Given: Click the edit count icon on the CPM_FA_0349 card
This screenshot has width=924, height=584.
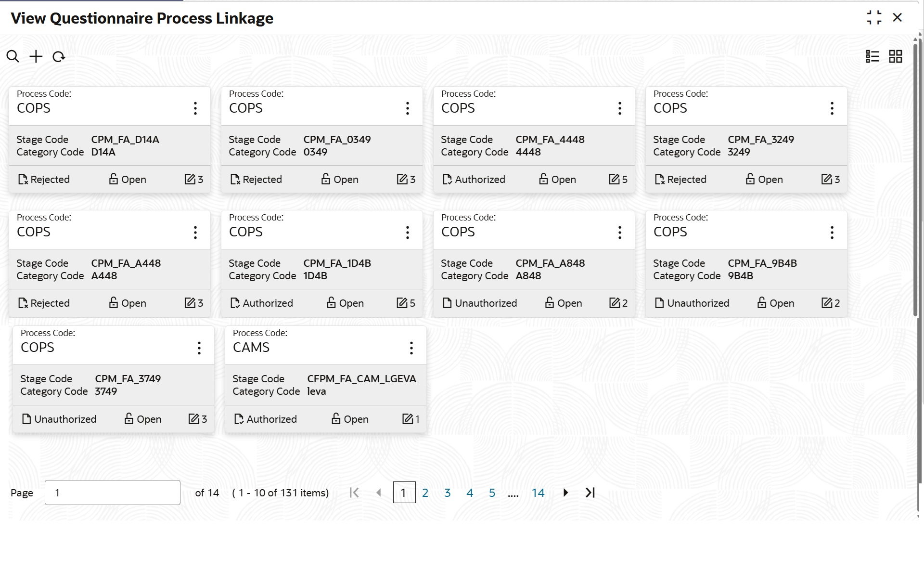Looking at the screenshot, I should [402, 180].
